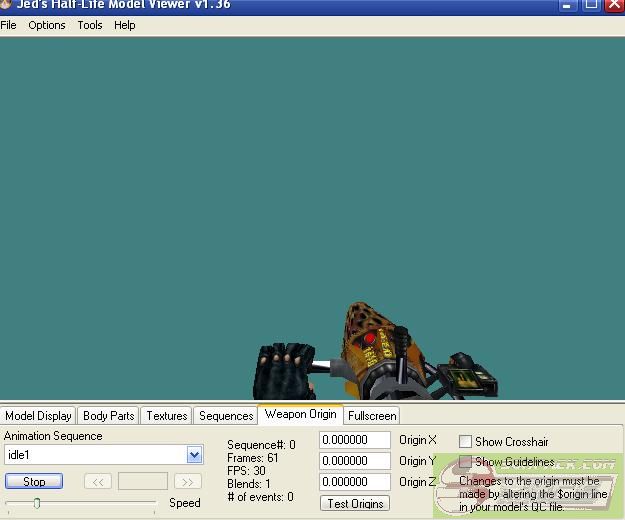The height and width of the screenshot is (520, 625).
Task: Open the Help menu
Action: 125,25
